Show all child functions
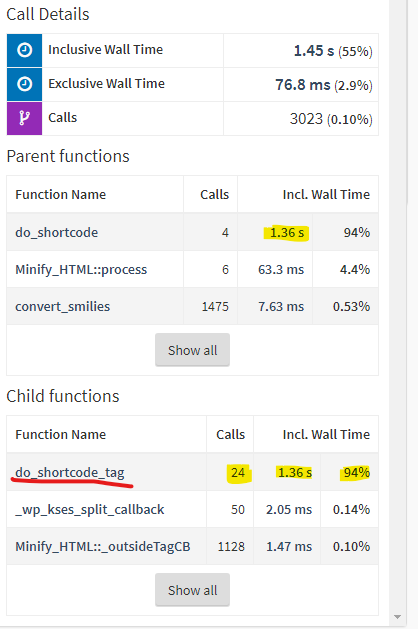This screenshot has width=418, height=629. pos(193,590)
